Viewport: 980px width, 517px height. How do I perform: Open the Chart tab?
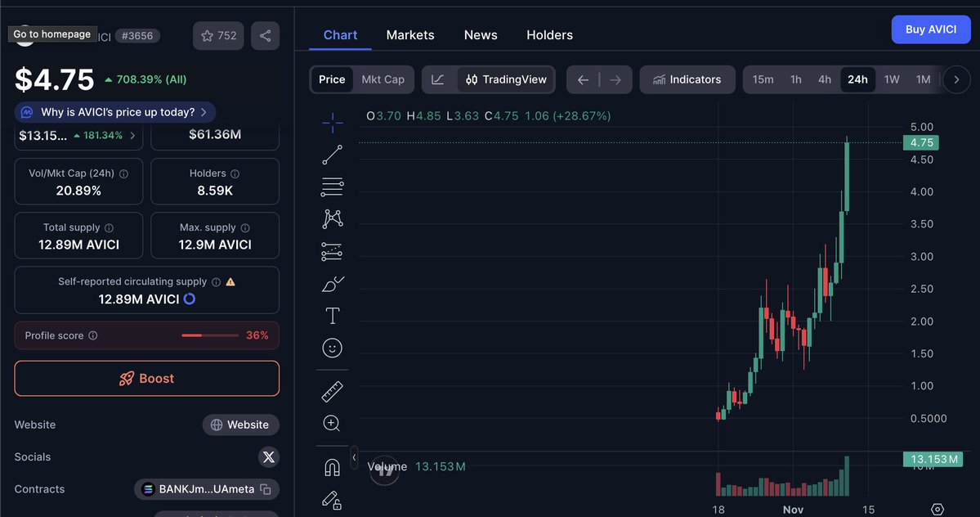(340, 35)
